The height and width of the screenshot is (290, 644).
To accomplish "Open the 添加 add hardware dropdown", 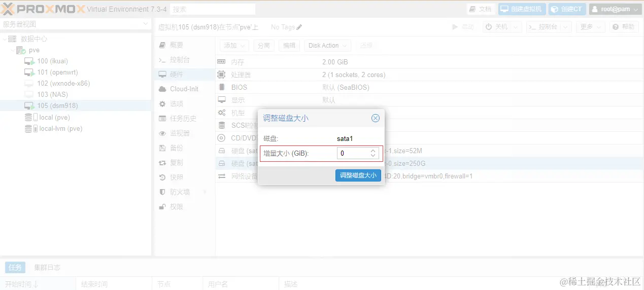I will [x=234, y=46].
